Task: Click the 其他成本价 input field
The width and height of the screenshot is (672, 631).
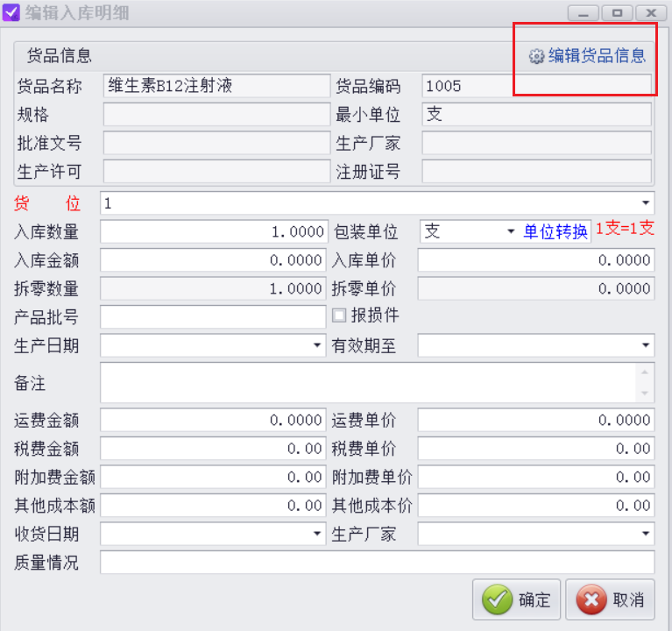Action: 535,506
